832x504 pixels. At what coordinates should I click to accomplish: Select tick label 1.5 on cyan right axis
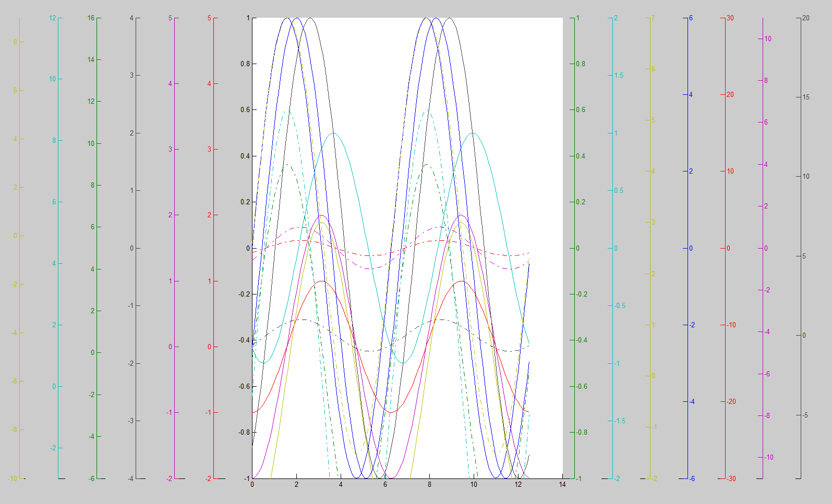tap(619, 76)
